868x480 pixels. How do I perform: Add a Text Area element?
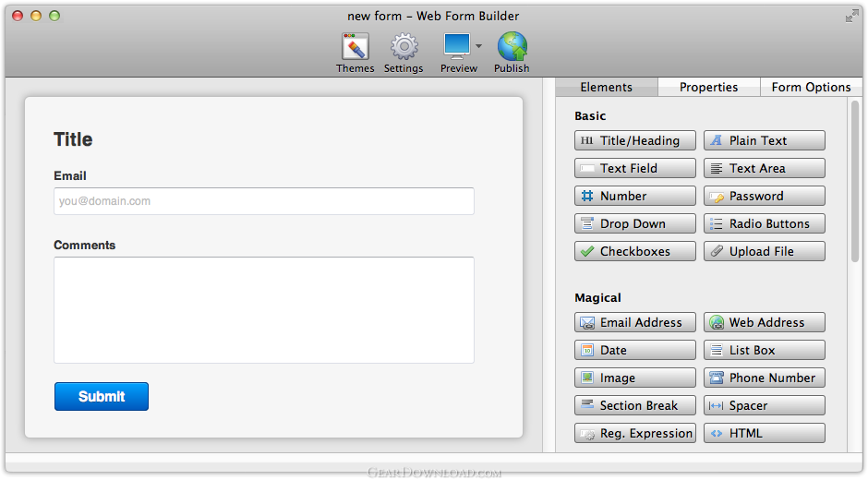tap(765, 168)
